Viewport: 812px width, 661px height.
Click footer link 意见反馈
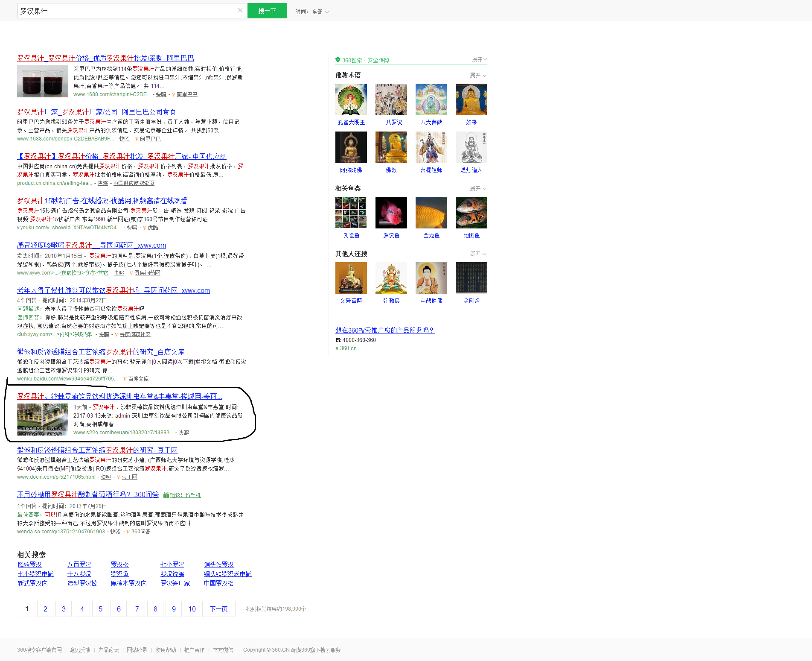pyautogui.click(x=80, y=650)
